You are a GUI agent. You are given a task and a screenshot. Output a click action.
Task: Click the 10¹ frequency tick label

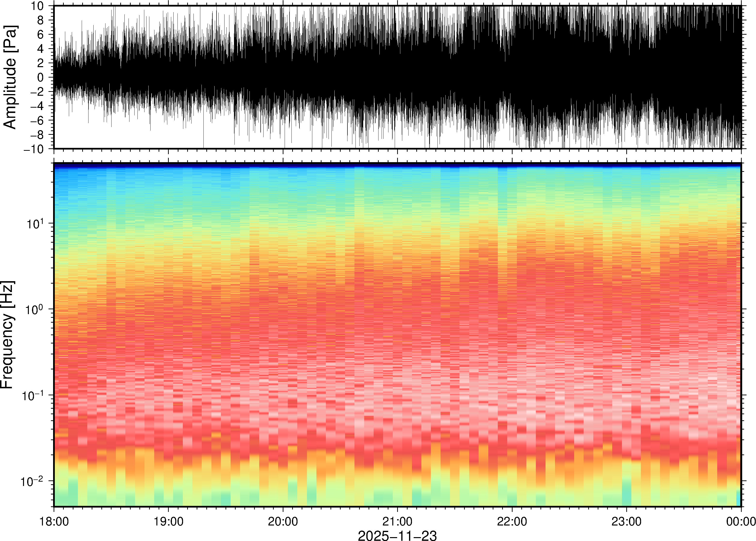35,223
